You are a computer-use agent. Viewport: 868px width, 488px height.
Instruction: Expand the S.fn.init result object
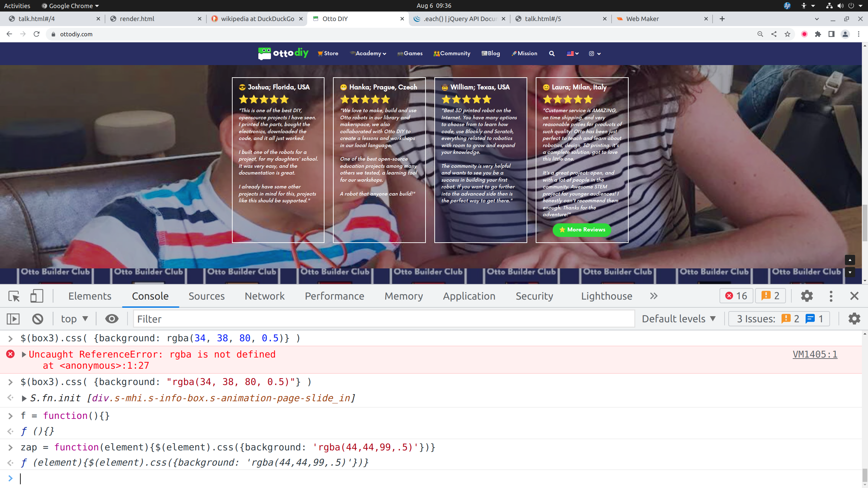(24, 398)
